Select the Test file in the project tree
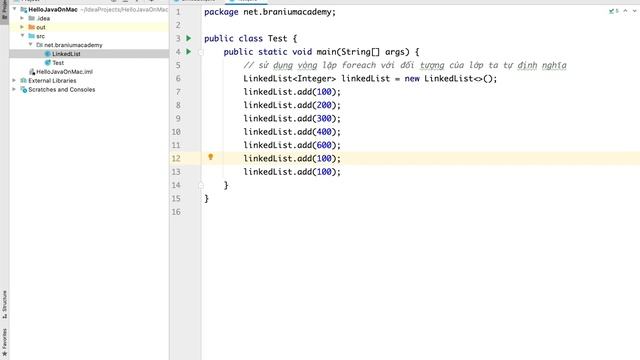640x360 pixels. [58, 63]
